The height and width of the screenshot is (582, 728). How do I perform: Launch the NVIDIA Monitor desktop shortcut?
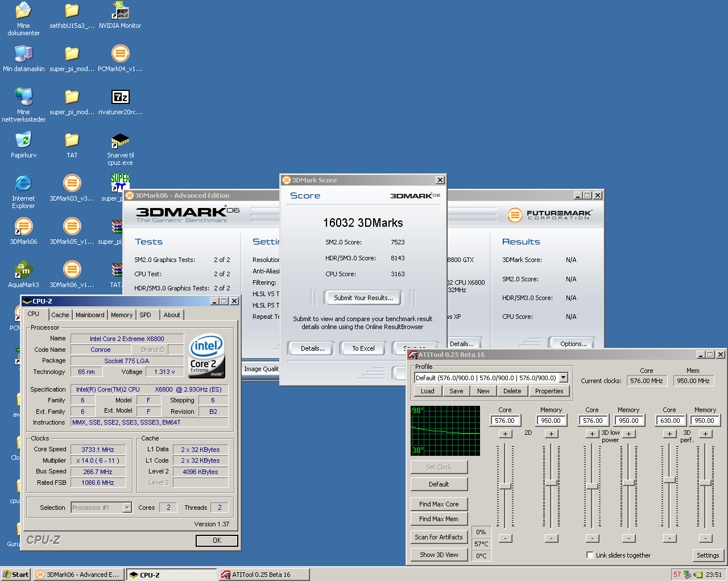[x=120, y=15]
